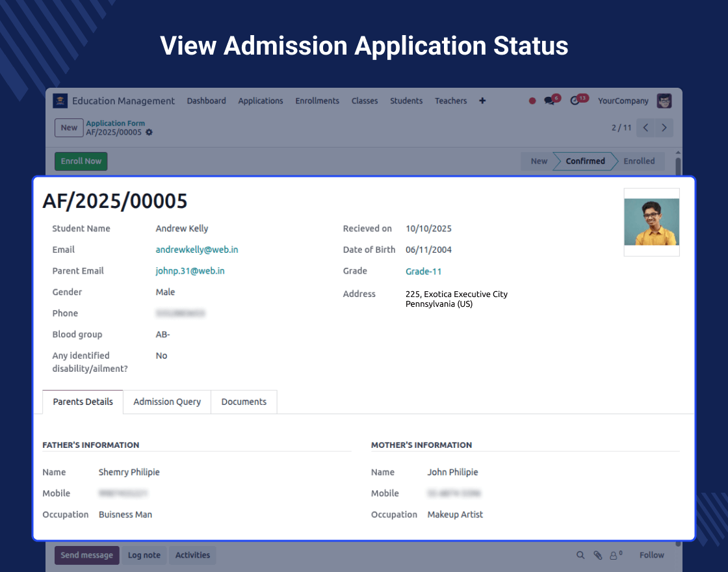Set status to New stage
This screenshot has height=572, width=728.
coord(539,161)
